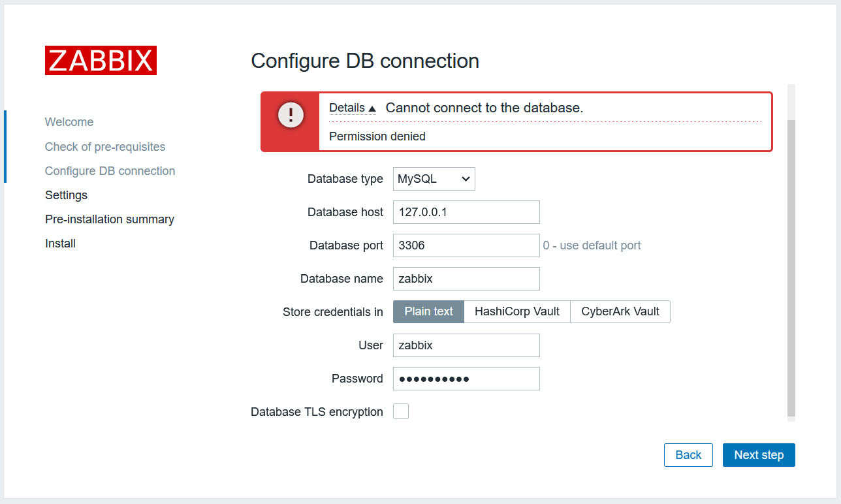
Task: Focus the User input field
Action: (466, 345)
